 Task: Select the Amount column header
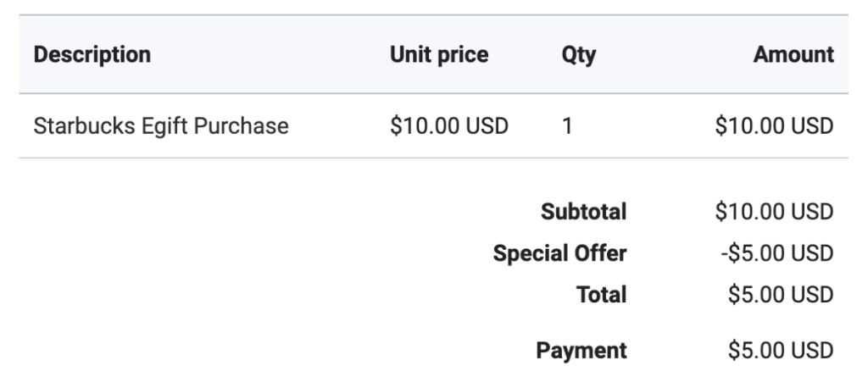tap(793, 55)
